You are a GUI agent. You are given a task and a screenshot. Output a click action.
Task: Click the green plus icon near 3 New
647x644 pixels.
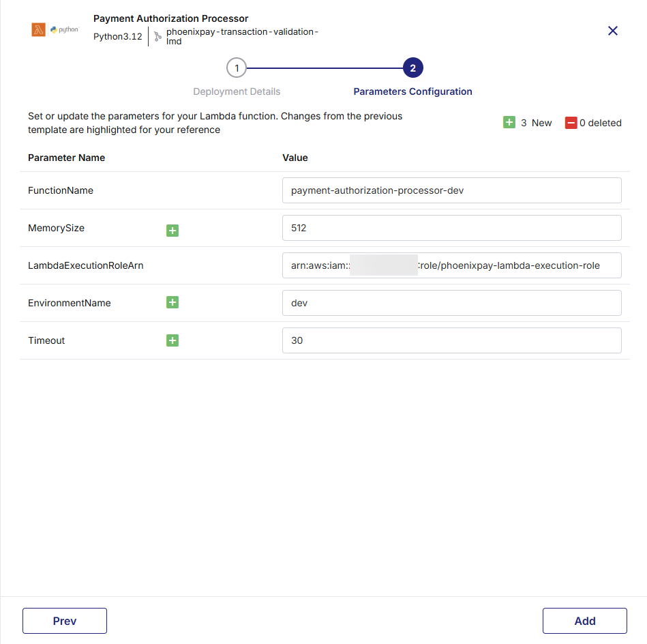click(509, 122)
